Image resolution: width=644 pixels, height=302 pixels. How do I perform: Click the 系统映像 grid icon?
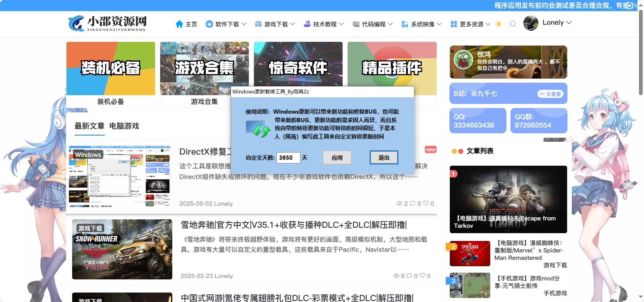[x=405, y=24]
